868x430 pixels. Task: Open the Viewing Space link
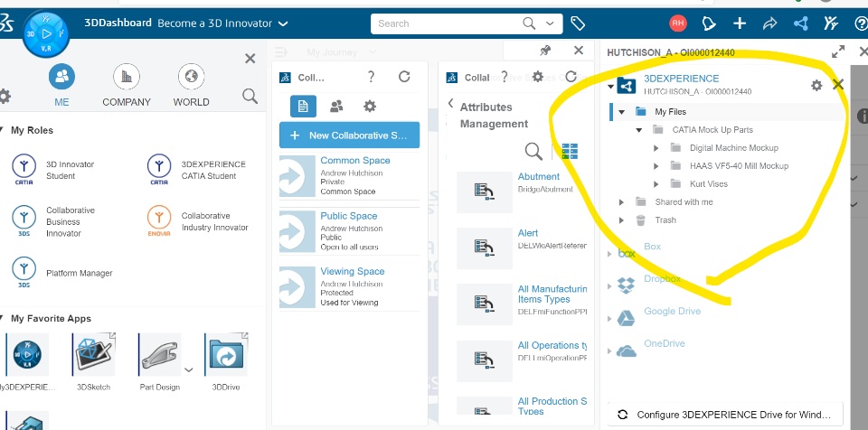(352, 271)
